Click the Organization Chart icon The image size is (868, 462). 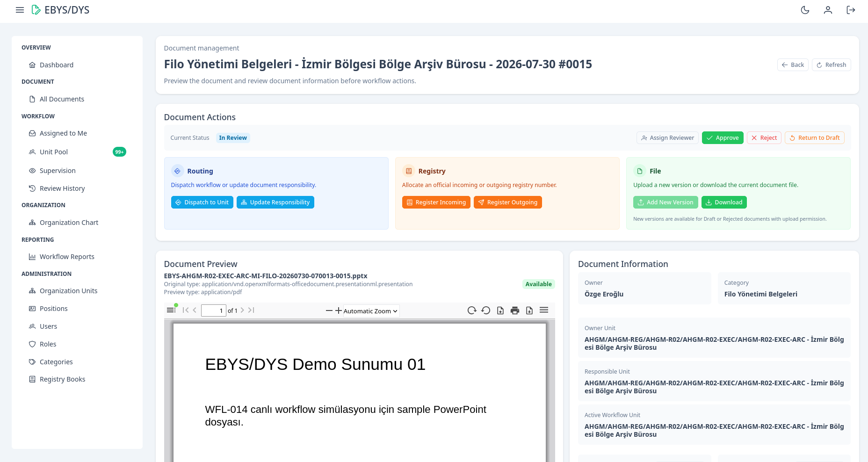pos(32,223)
